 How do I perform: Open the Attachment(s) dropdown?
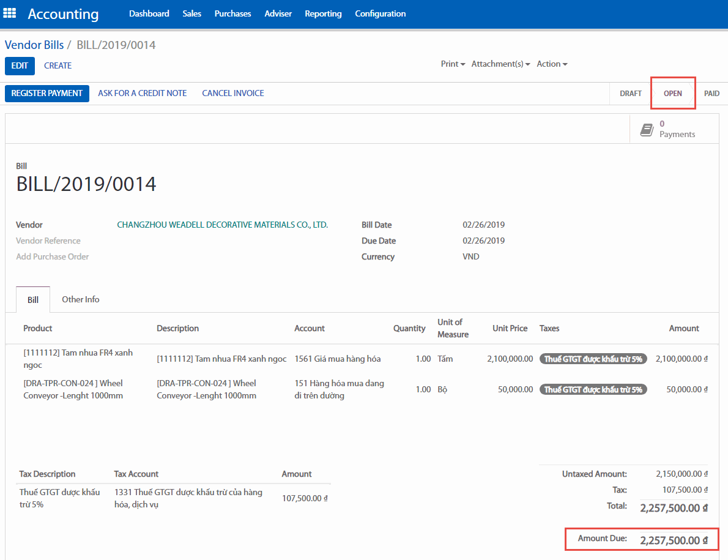(x=500, y=64)
